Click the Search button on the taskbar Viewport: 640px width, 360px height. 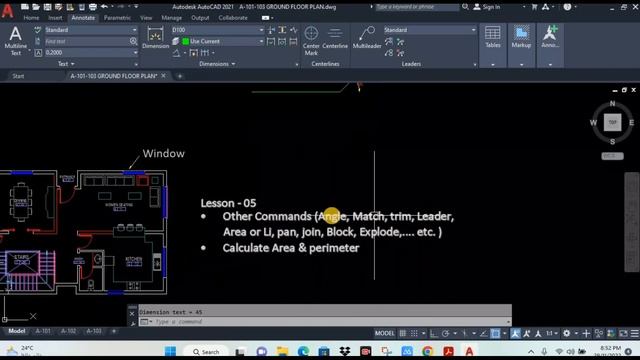click(206, 351)
